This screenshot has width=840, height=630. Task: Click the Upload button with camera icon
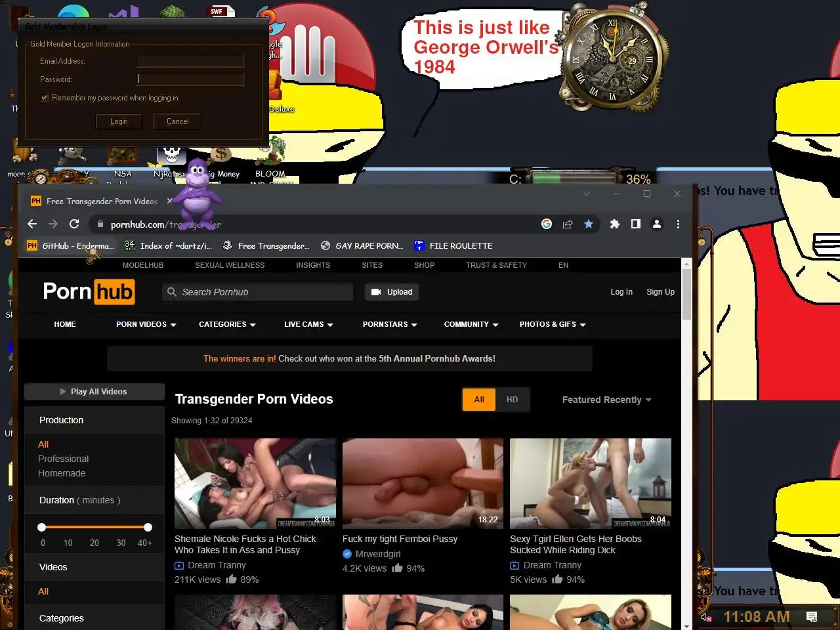click(x=392, y=292)
